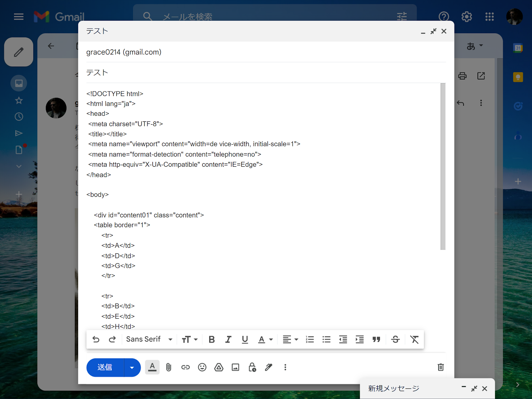Reply to the open email
This screenshot has height=399, width=532.
461,103
